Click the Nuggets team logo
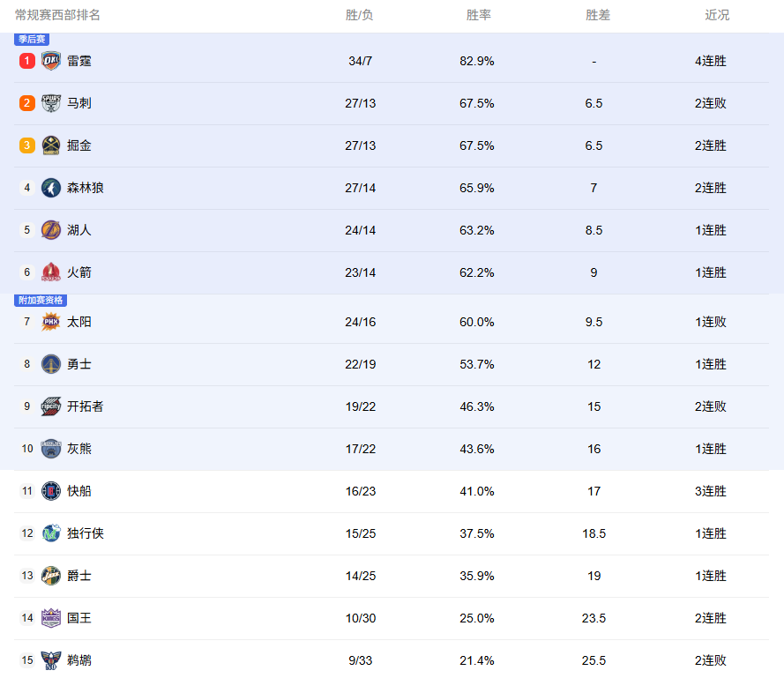784x678 pixels. [51, 145]
